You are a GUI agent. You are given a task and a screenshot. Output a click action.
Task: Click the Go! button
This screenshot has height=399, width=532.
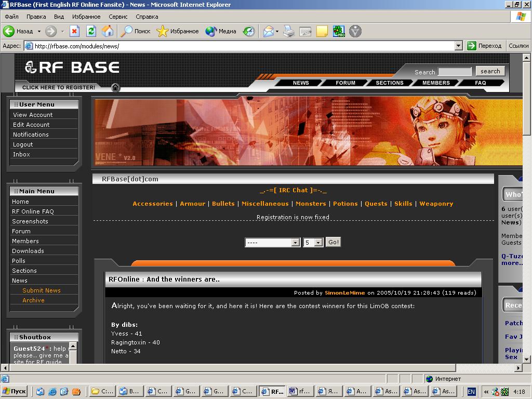click(333, 242)
